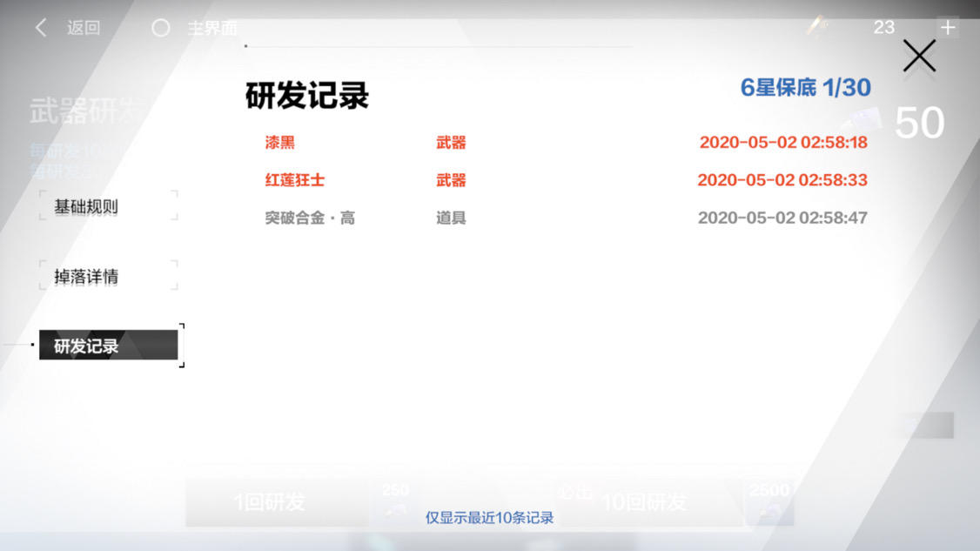Click the 突破合金・高 item record name
Viewport: 980px width, 551px height.
[309, 218]
